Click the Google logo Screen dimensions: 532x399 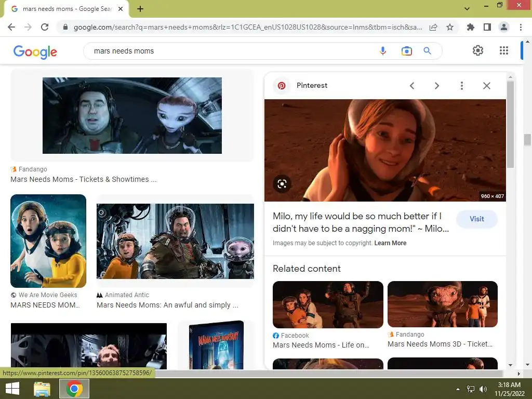(x=35, y=52)
